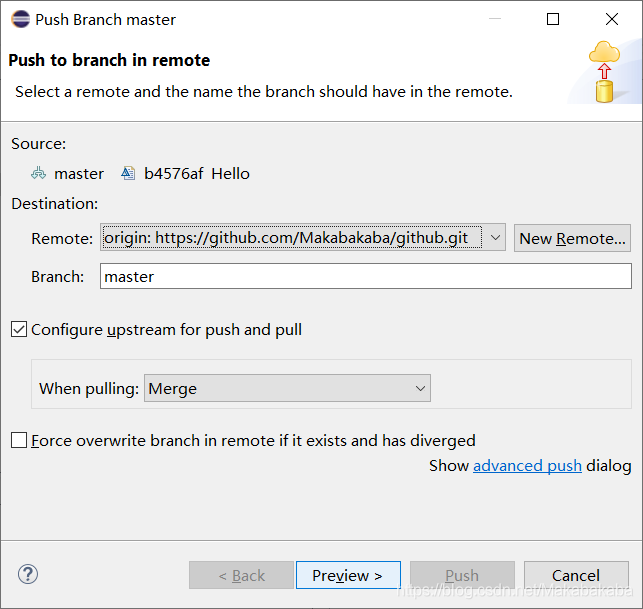The image size is (643, 609).
Task: Disable Configure upstream for push and pull
Action: click(19, 329)
